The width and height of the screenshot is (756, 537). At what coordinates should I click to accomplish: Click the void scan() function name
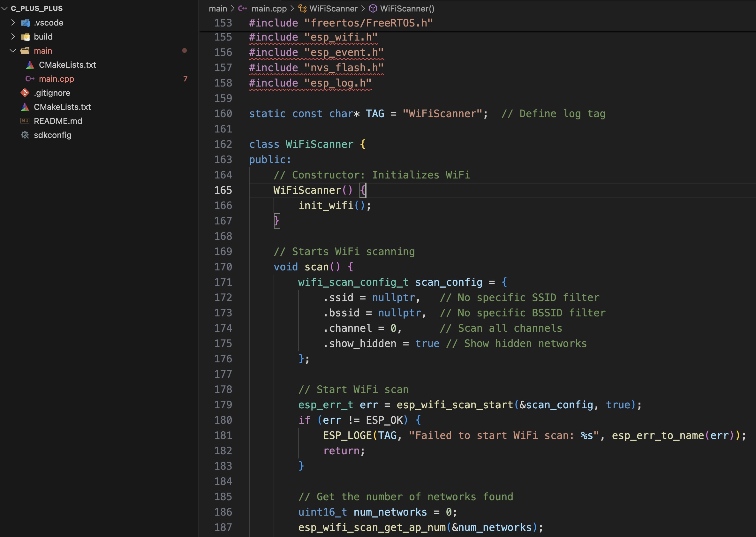(316, 267)
